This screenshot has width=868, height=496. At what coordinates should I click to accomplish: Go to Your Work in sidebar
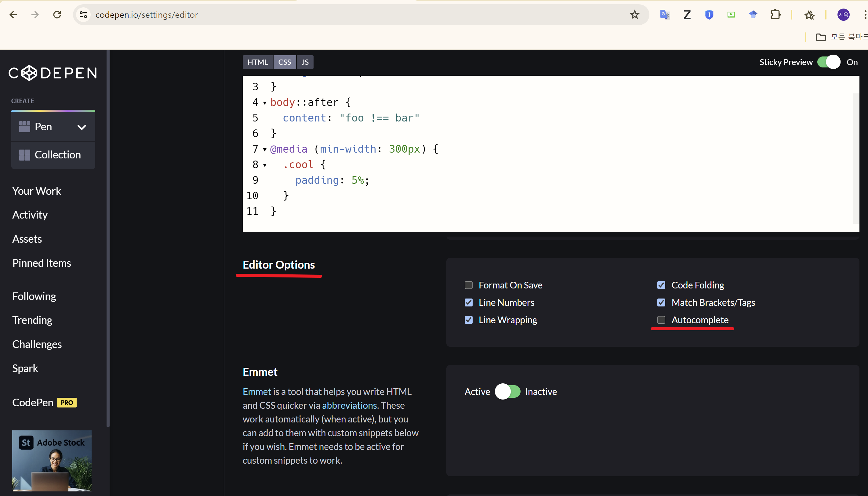(37, 191)
